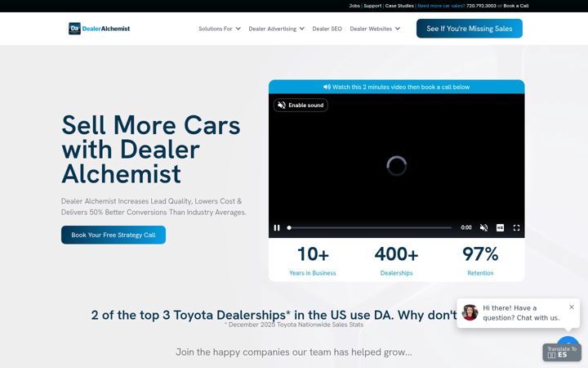
Task: Click the Sell More Cars headline
Action: [x=151, y=149]
